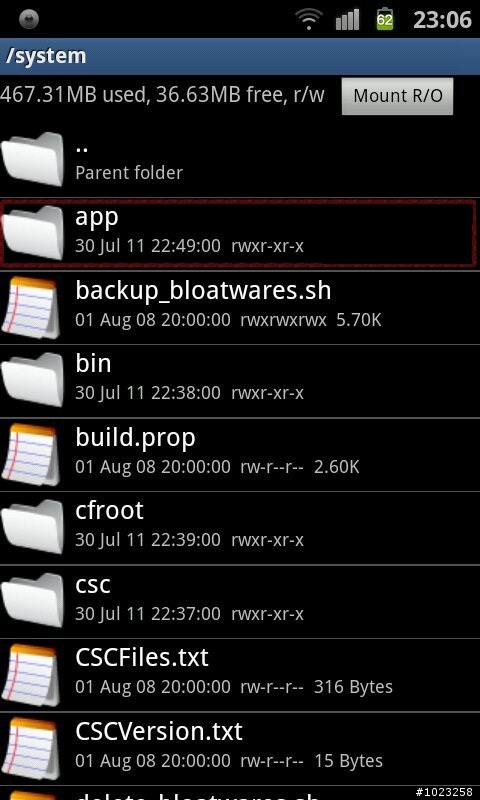Tap the backup_bloatwares.sh file icon
480x800 pixels.
coord(31,308)
